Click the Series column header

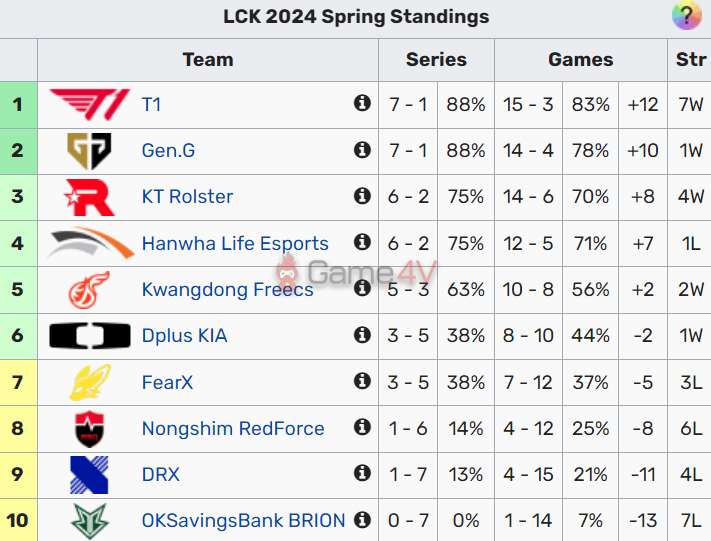436,60
